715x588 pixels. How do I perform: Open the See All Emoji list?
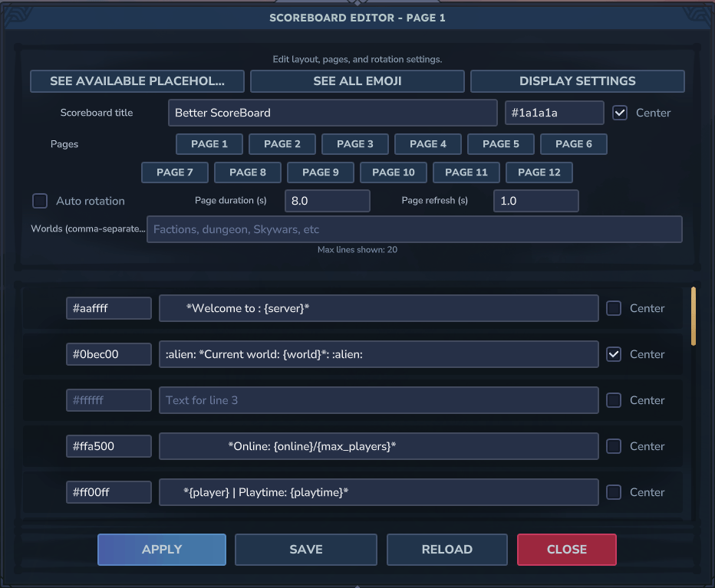(357, 81)
